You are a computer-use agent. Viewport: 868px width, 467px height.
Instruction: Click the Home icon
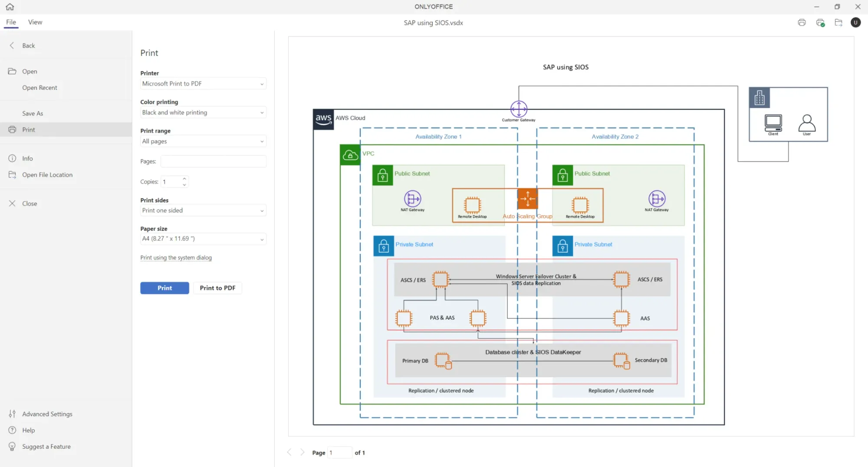10,7
